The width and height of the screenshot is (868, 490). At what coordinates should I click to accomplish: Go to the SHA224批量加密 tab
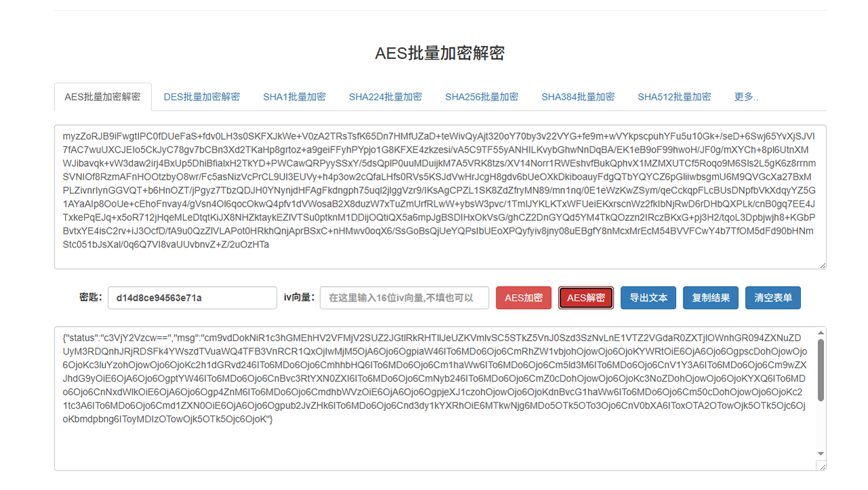(x=385, y=97)
